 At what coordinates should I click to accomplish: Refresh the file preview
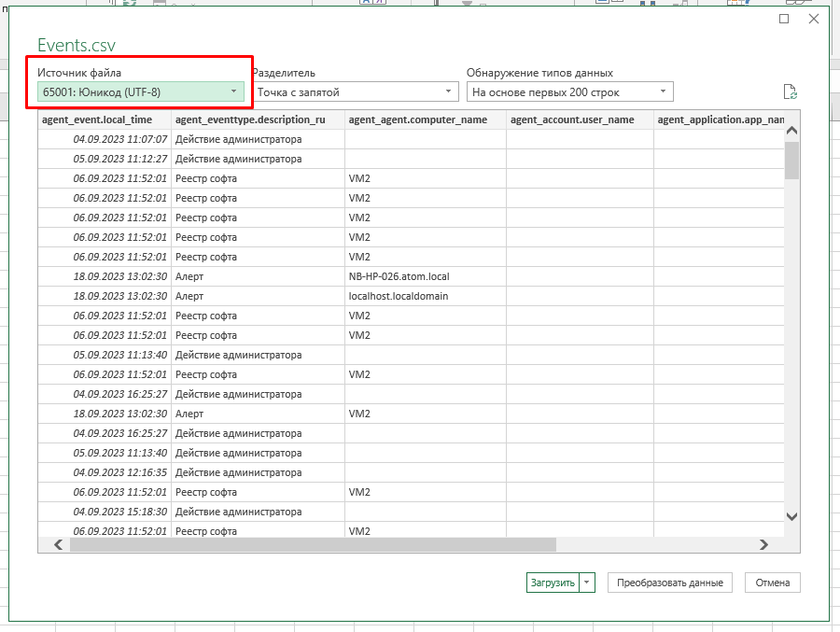tap(789, 91)
